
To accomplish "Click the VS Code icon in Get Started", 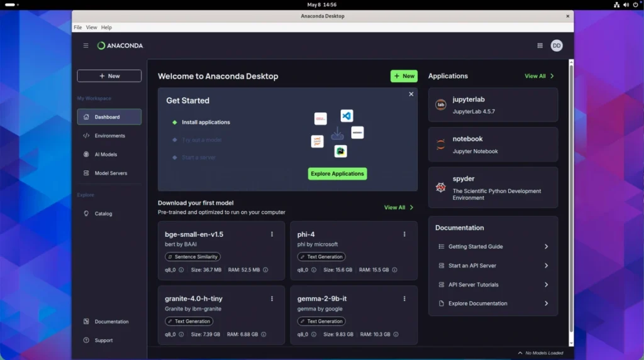I will (x=347, y=116).
